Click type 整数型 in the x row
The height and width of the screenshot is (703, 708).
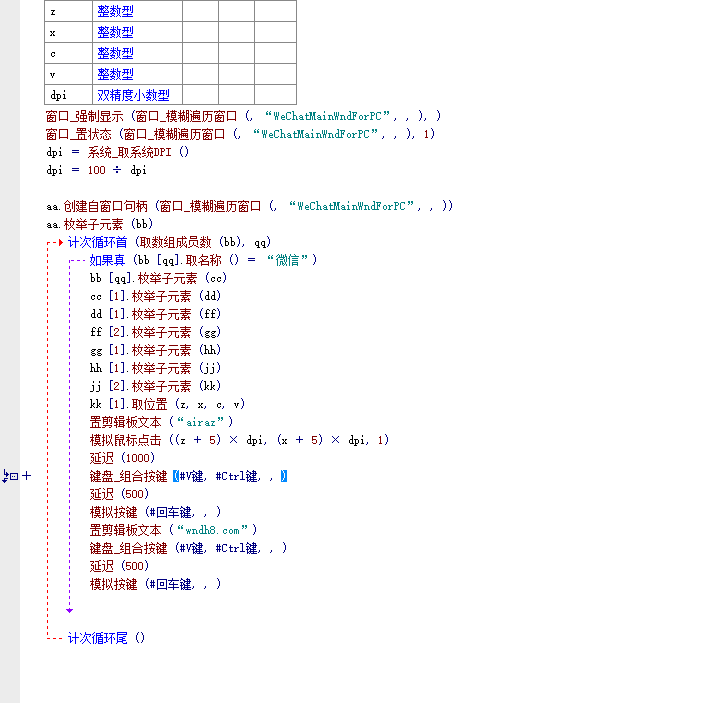(115, 32)
